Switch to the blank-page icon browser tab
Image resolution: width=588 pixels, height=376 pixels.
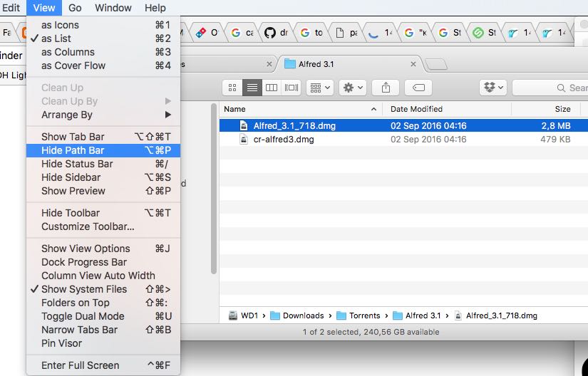(x=346, y=33)
